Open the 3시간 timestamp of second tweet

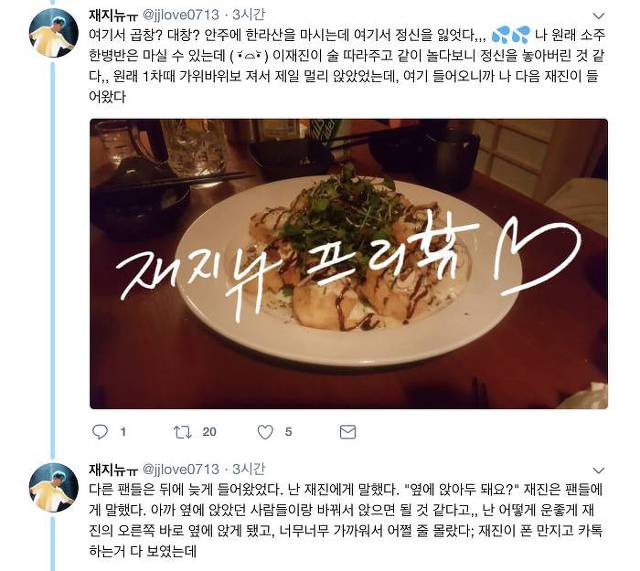(x=249, y=469)
